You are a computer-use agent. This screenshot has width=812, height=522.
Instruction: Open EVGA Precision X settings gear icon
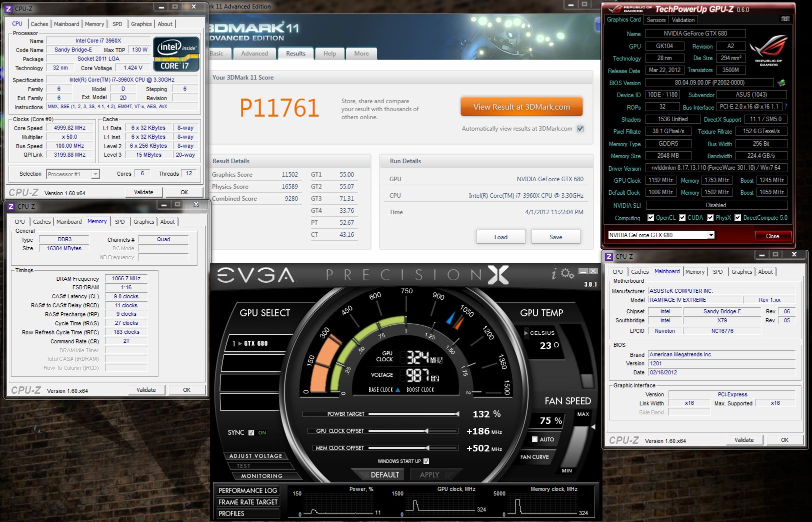tap(567, 273)
